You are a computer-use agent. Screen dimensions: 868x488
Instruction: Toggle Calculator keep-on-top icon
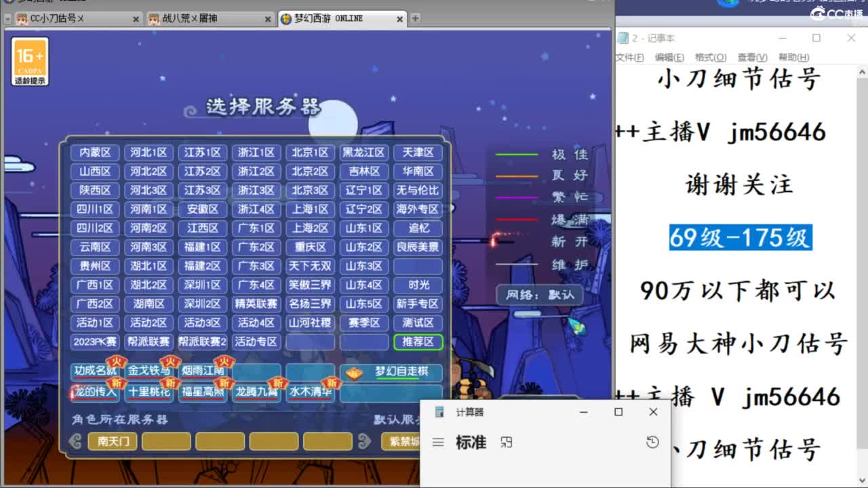click(506, 443)
